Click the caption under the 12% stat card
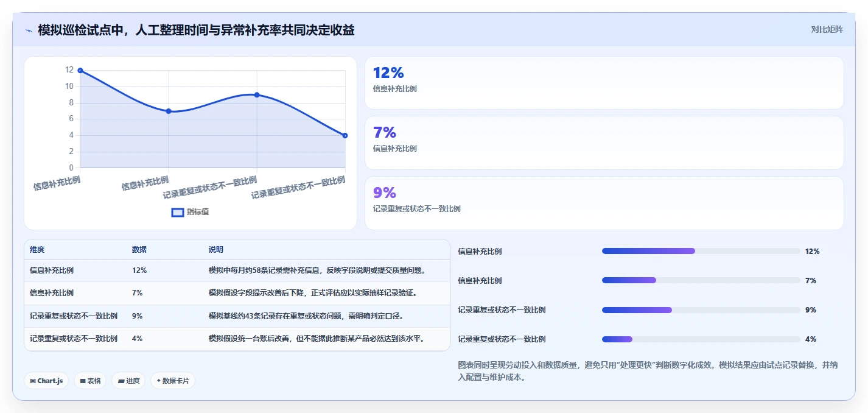 pyautogui.click(x=395, y=89)
